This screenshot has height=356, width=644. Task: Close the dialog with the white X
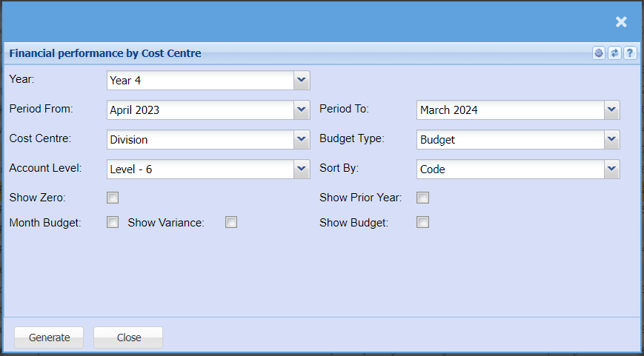pyautogui.click(x=621, y=22)
